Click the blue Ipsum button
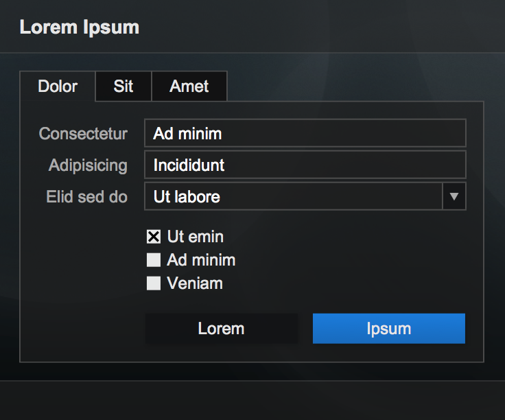Image resolution: width=505 pixels, height=420 pixels. click(389, 329)
